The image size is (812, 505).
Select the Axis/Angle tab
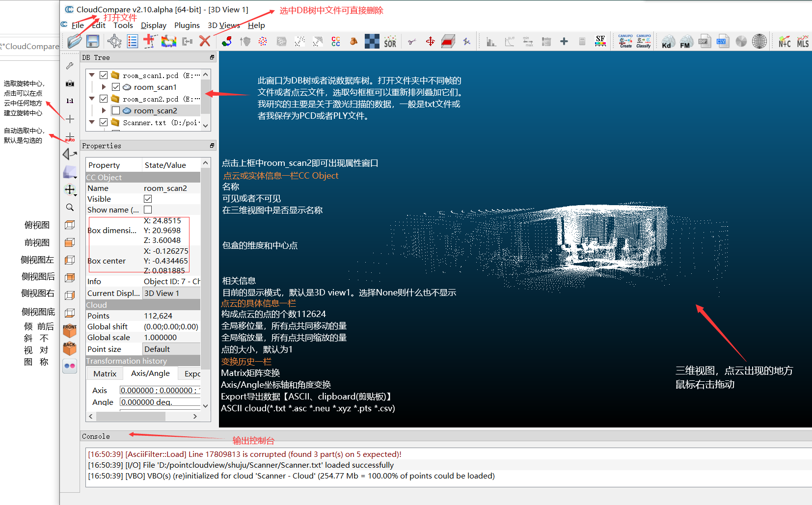click(x=150, y=373)
